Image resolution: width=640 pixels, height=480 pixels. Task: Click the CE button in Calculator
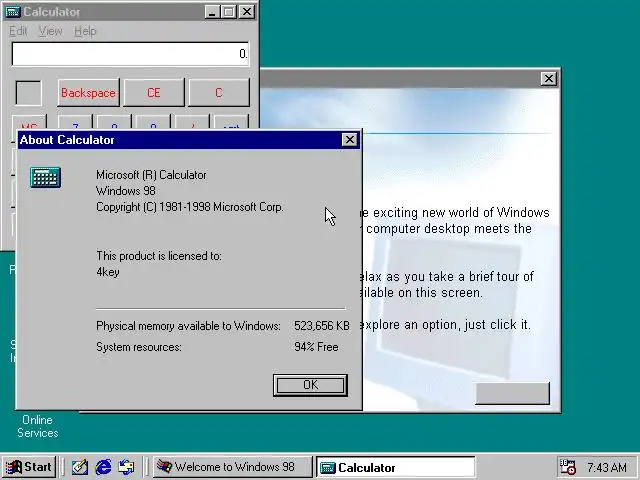point(154,93)
